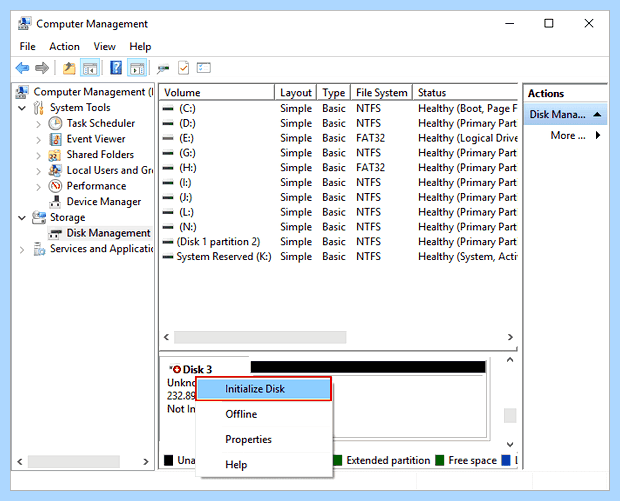Click the Disk 3 red not-initialized icon
The width and height of the screenshot is (620, 501).
176,369
